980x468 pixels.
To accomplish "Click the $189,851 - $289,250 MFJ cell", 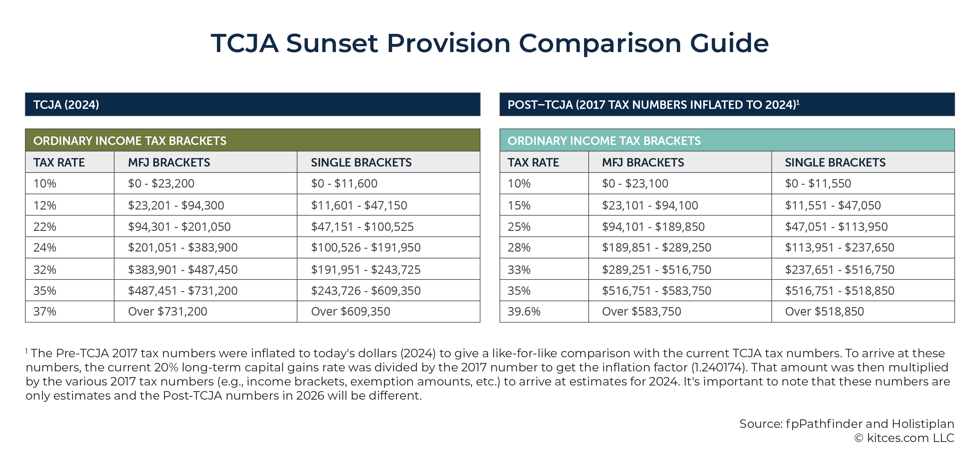I will 680,247.
